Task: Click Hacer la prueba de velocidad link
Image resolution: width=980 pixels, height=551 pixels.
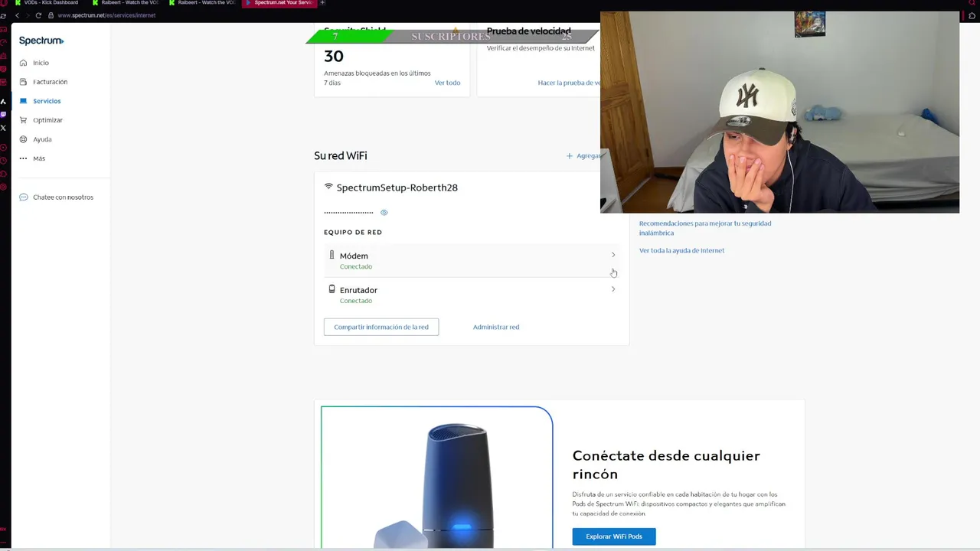Action: (x=569, y=83)
